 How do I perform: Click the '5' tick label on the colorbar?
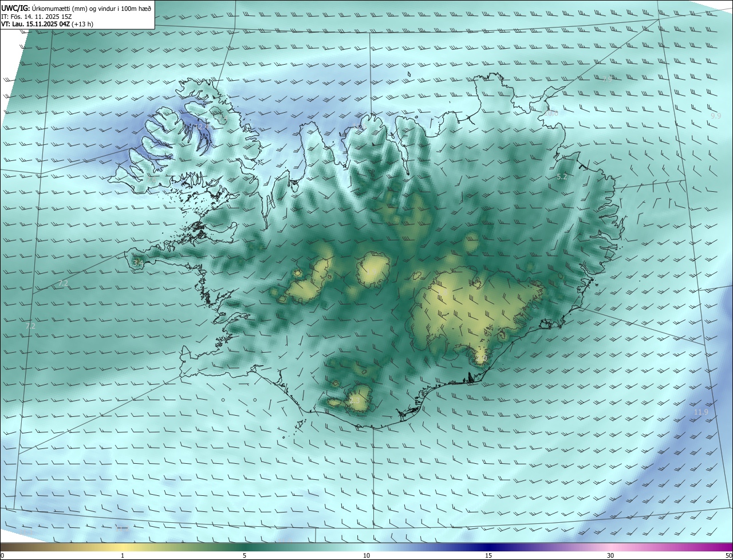pyautogui.click(x=245, y=555)
